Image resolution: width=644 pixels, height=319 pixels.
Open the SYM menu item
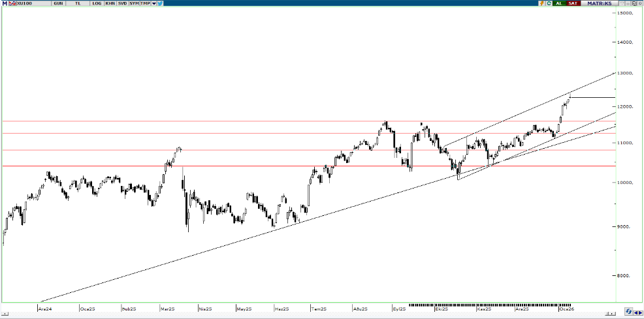pyautogui.click(x=134, y=3)
